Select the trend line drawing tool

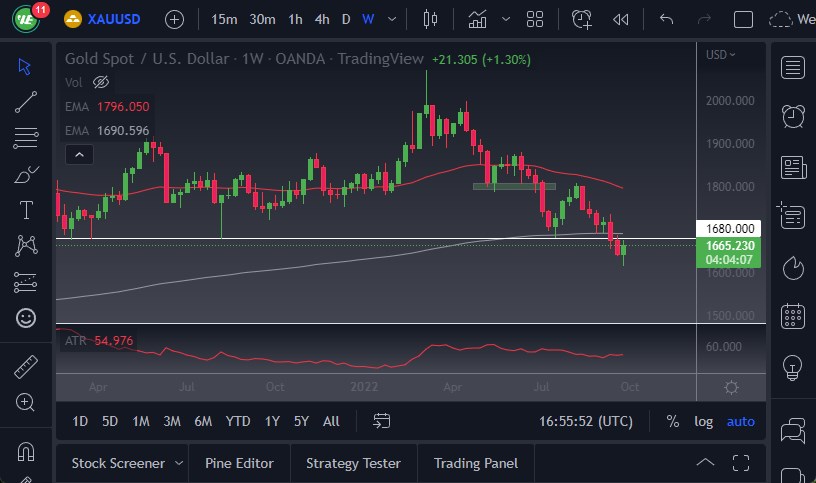click(x=26, y=101)
